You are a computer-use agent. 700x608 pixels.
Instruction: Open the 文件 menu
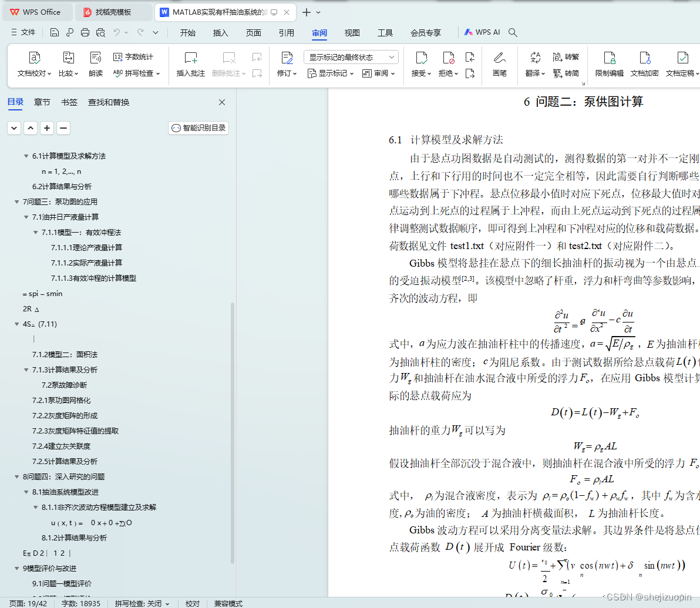tap(23, 32)
